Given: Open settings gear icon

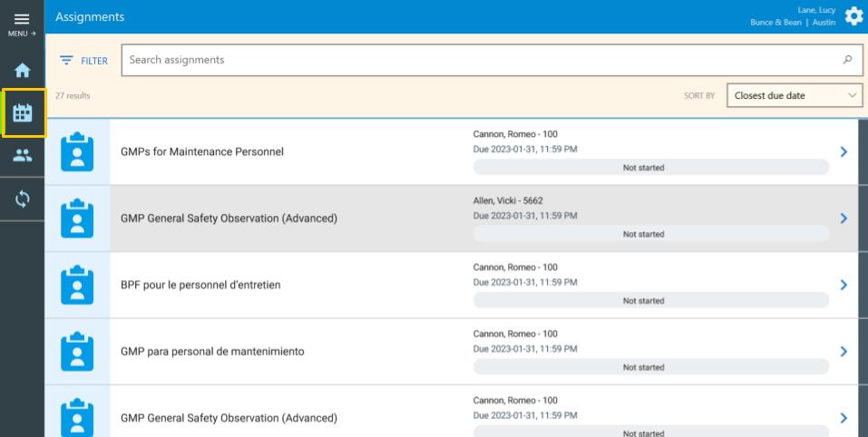Looking at the screenshot, I should tap(853, 16).
